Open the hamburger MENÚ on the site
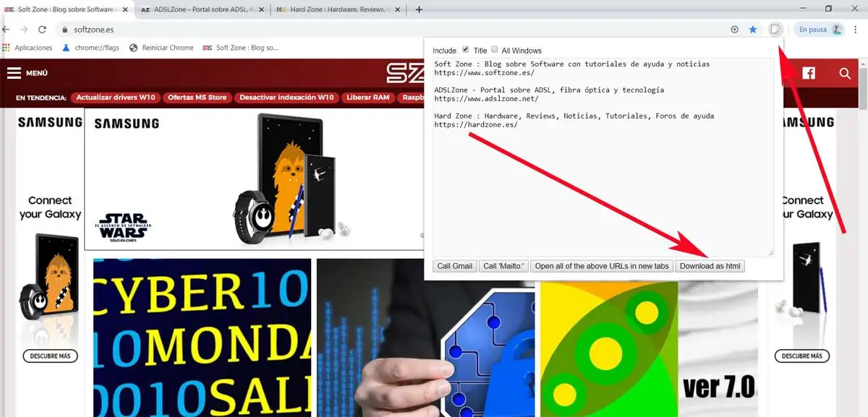868x417 pixels. (x=27, y=73)
